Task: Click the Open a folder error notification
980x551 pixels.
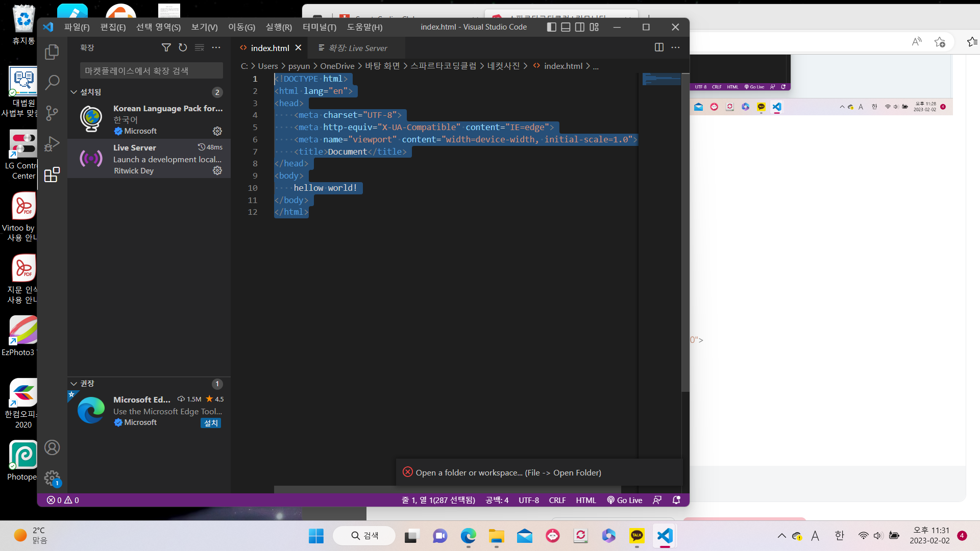Action: 539,472
